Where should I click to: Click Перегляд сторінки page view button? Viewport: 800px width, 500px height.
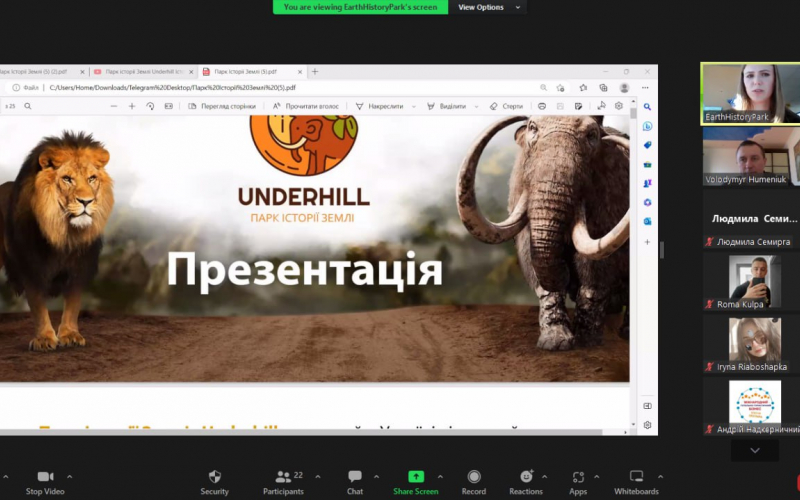pyautogui.click(x=222, y=106)
